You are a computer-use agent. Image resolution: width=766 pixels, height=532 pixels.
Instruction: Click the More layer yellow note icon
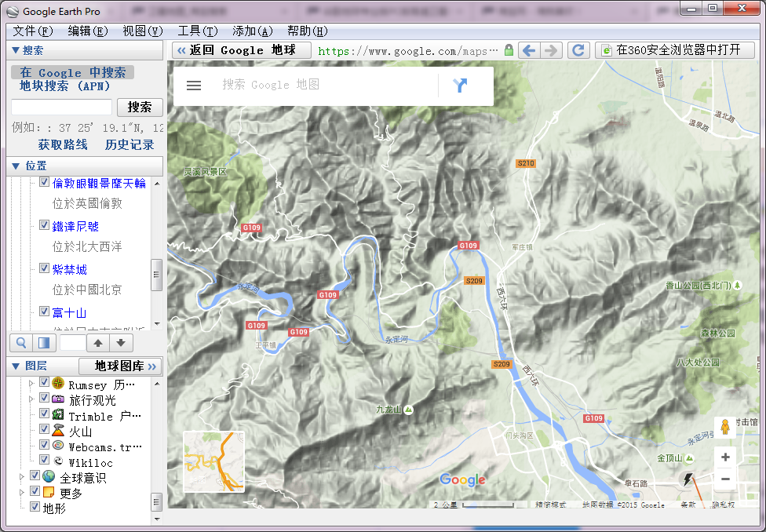(x=49, y=491)
